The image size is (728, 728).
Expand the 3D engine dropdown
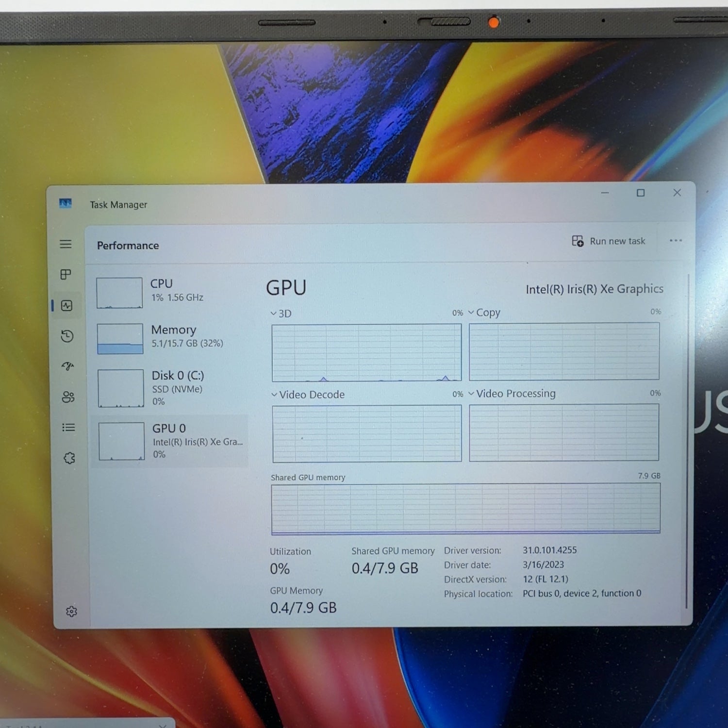(281, 314)
